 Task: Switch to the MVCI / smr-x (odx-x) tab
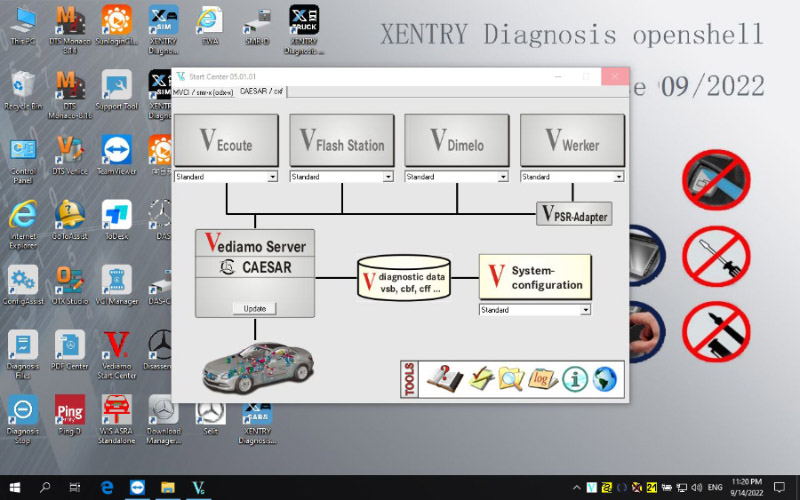point(203,92)
